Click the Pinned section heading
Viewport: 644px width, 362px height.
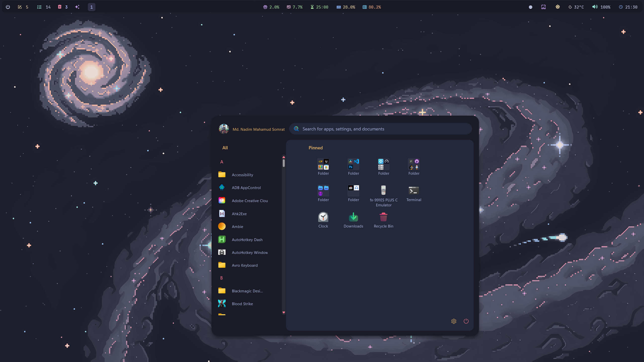coord(315,148)
